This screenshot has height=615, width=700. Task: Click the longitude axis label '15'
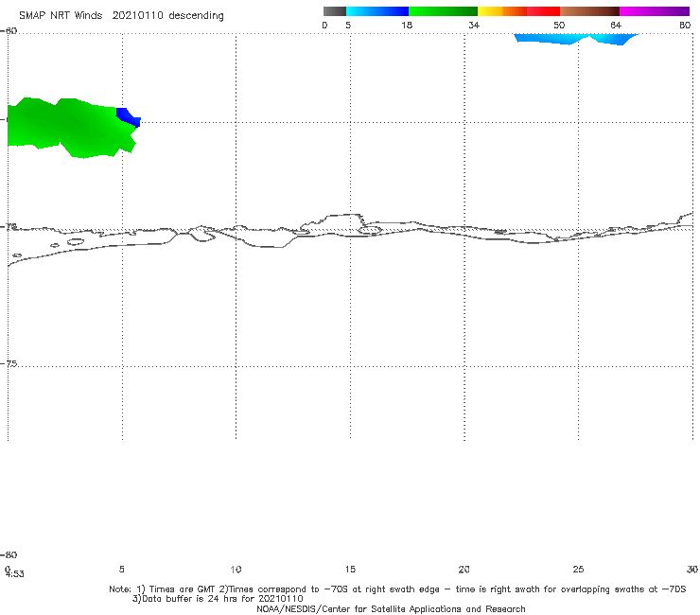click(x=350, y=569)
